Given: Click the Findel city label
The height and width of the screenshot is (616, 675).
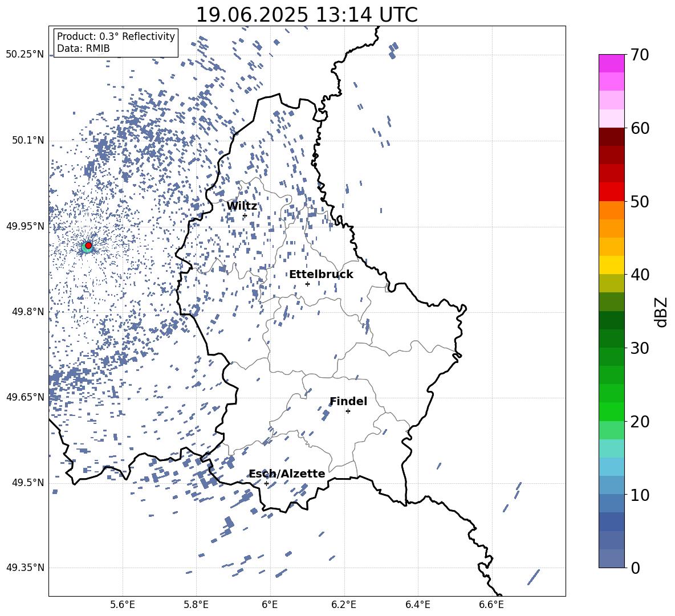Looking at the screenshot, I should click(x=348, y=401).
